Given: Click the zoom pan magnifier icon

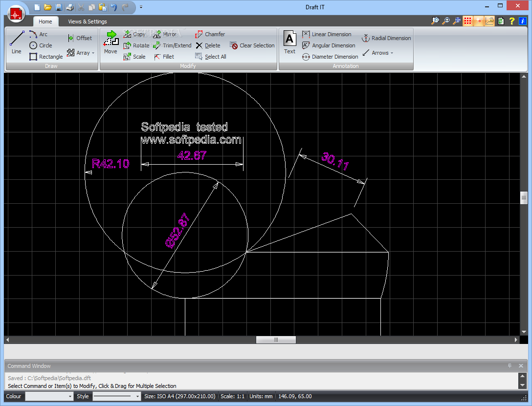Looking at the screenshot, I should click(x=457, y=21).
